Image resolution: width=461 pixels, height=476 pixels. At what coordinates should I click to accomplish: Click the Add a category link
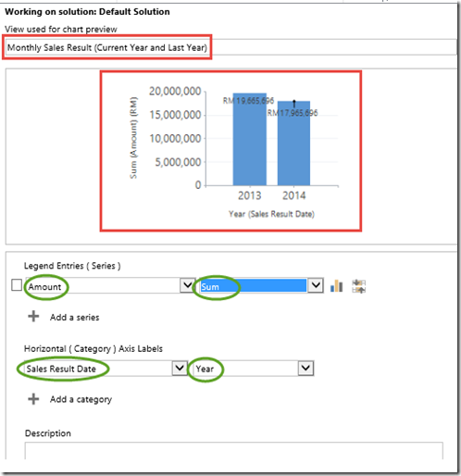pos(81,399)
